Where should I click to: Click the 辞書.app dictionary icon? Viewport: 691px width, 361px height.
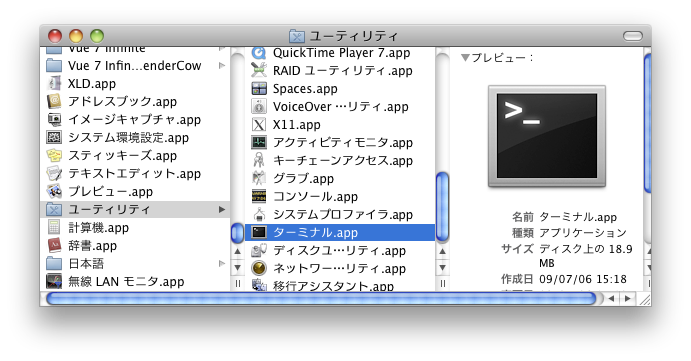point(54,246)
